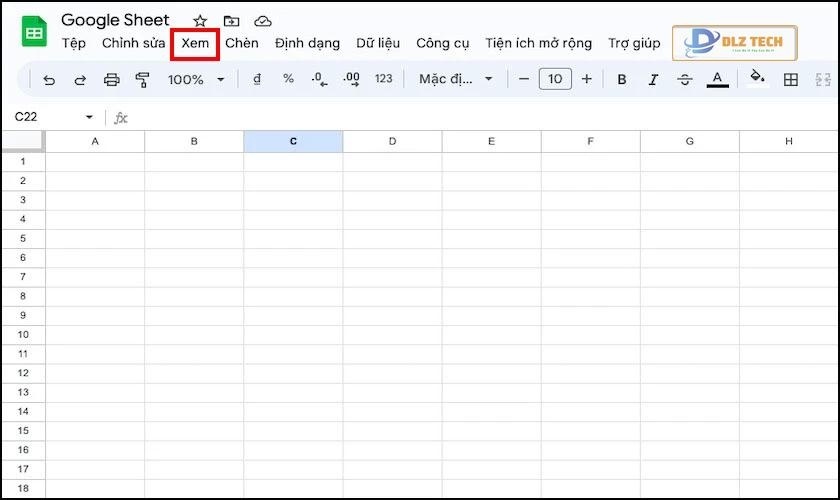
Task: Select the paint format roller tool
Action: click(x=142, y=79)
